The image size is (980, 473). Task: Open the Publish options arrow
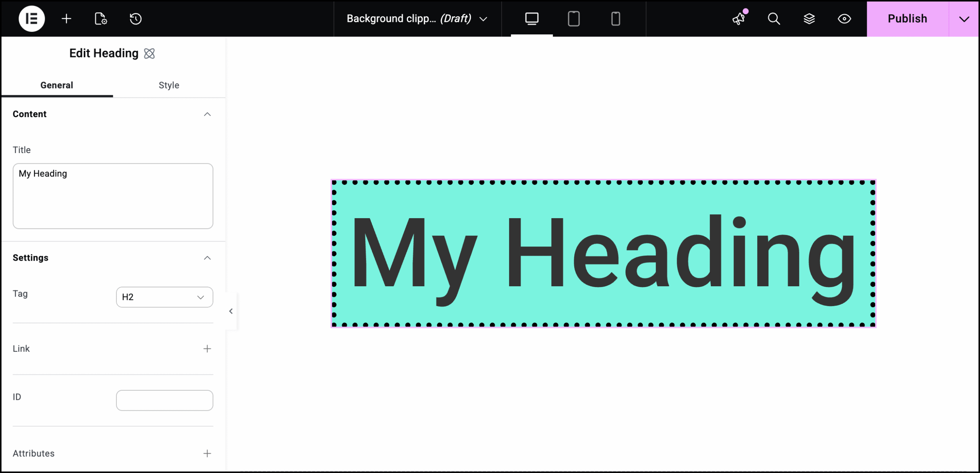pos(964,19)
